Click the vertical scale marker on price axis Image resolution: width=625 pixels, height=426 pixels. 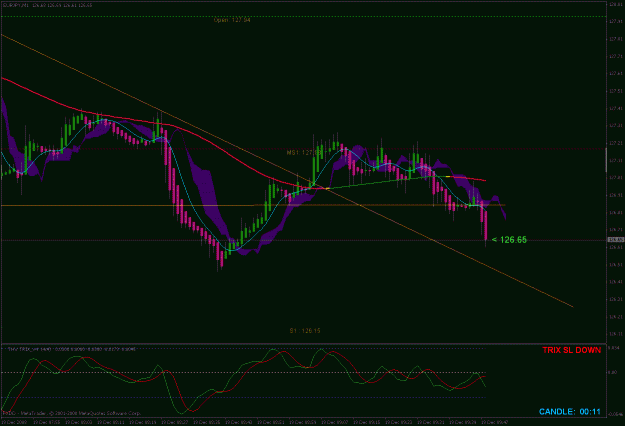606,160
